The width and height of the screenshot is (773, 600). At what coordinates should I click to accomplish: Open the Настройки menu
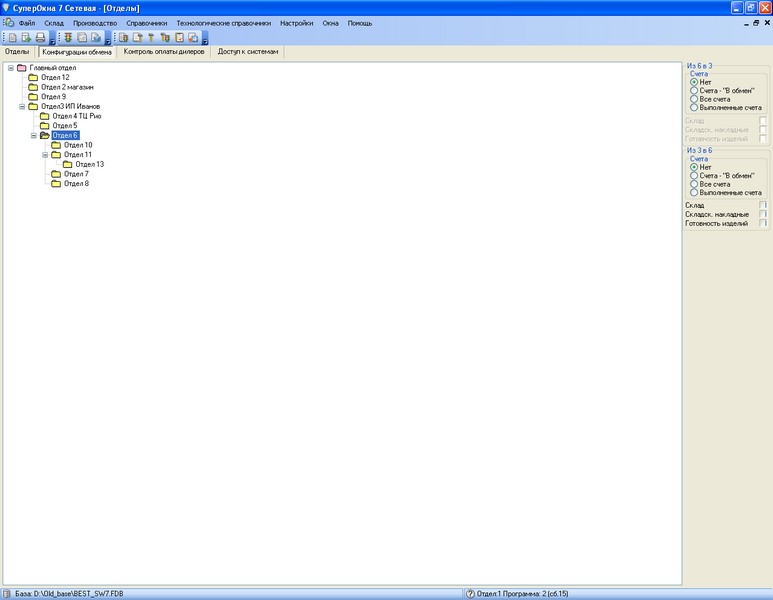[x=297, y=23]
